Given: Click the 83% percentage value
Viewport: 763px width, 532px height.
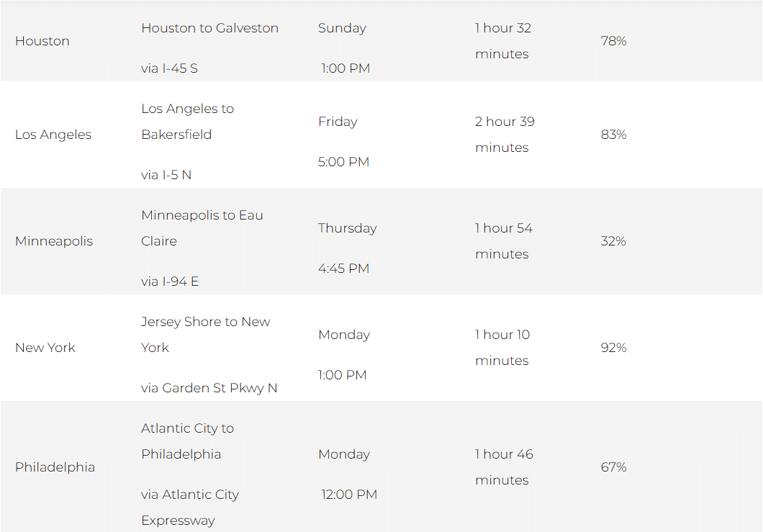Looking at the screenshot, I should pyautogui.click(x=613, y=135).
